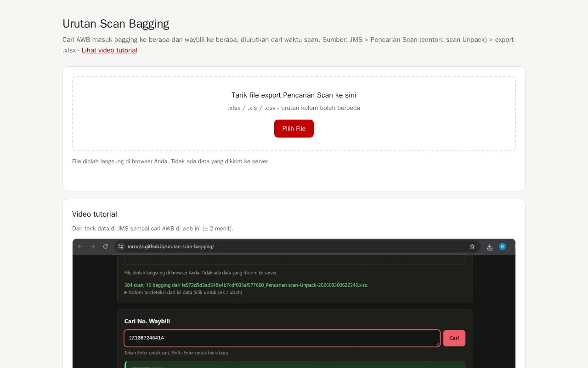Click the reload icon in the tutorial video

tap(106, 247)
